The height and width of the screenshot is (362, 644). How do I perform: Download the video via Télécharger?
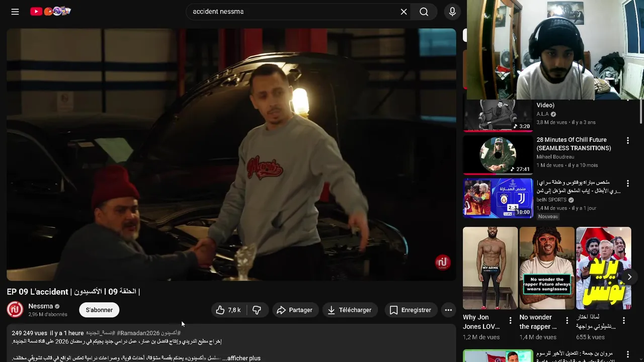pyautogui.click(x=350, y=310)
